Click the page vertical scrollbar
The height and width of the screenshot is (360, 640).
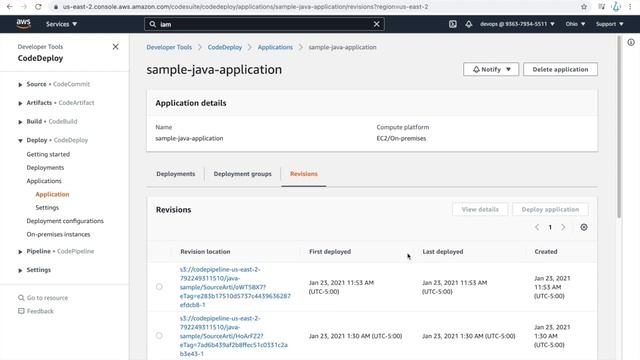click(x=619, y=127)
